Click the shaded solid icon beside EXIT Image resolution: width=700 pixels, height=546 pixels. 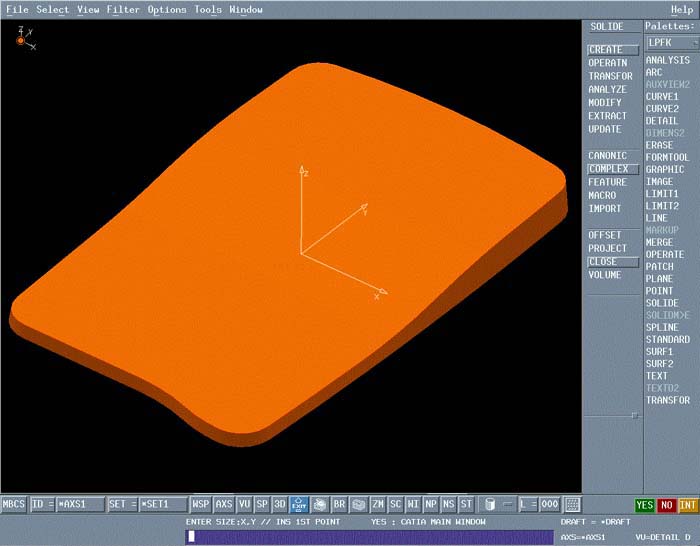click(320, 505)
